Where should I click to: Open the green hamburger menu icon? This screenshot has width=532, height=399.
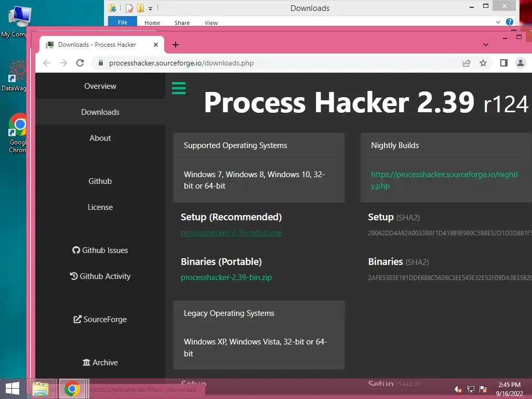click(x=179, y=88)
